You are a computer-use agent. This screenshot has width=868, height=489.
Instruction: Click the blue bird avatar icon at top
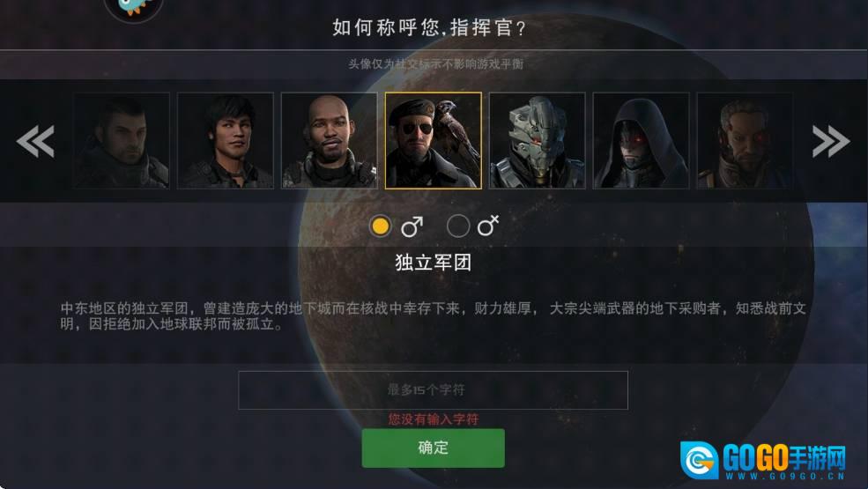134,8
